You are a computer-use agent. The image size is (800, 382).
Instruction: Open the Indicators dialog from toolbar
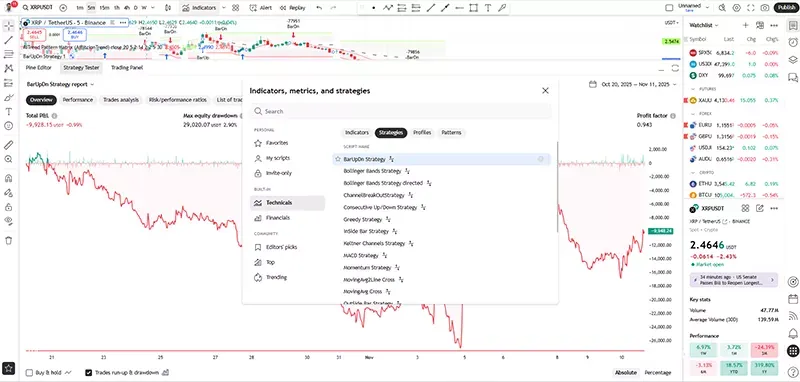click(199, 8)
